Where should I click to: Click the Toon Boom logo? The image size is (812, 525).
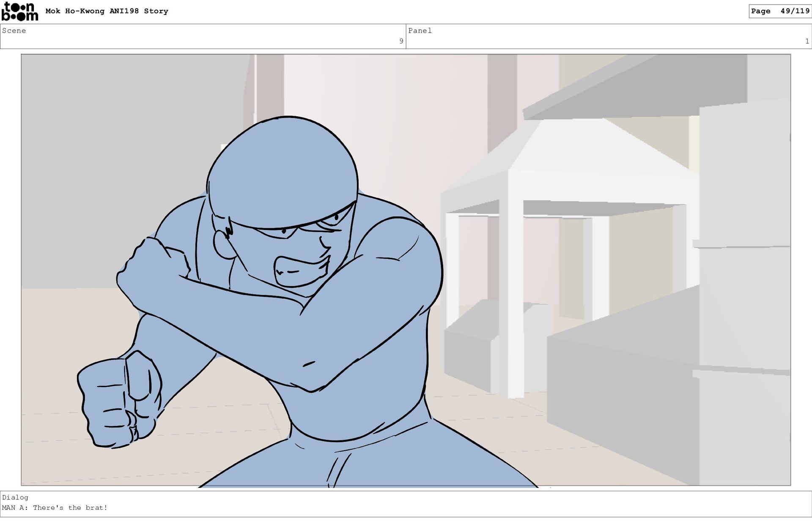(x=19, y=11)
